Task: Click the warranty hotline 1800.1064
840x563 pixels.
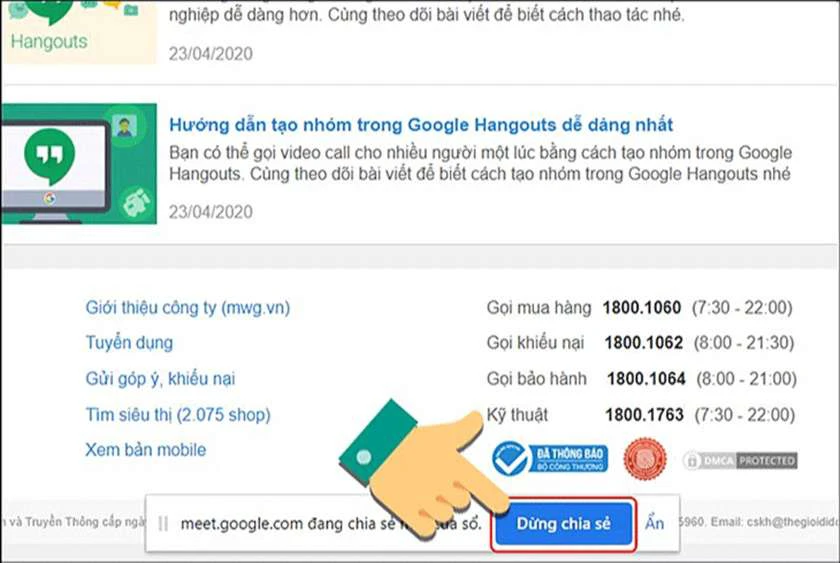Action: [646, 379]
